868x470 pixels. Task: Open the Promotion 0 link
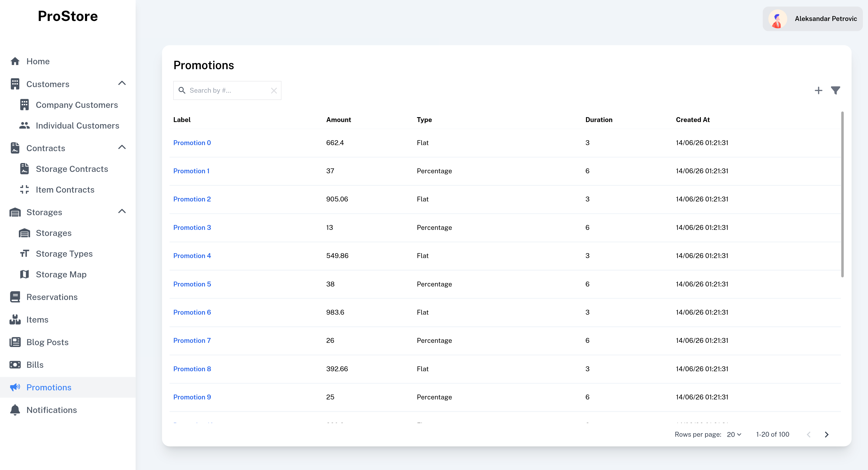(x=192, y=143)
